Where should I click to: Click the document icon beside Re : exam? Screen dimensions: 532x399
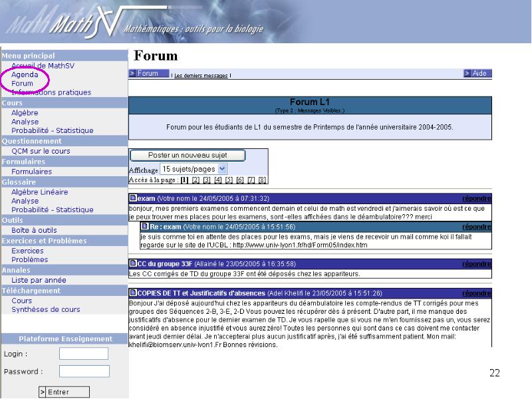[x=145, y=226]
